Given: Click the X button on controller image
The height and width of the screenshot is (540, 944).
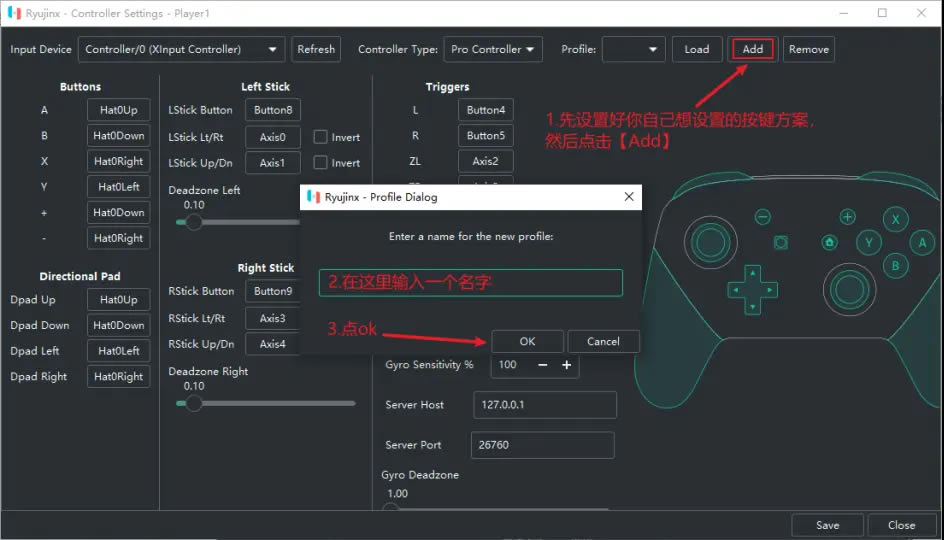Looking at the screenshot, I should pyautogui.click(x=896, y=220).
